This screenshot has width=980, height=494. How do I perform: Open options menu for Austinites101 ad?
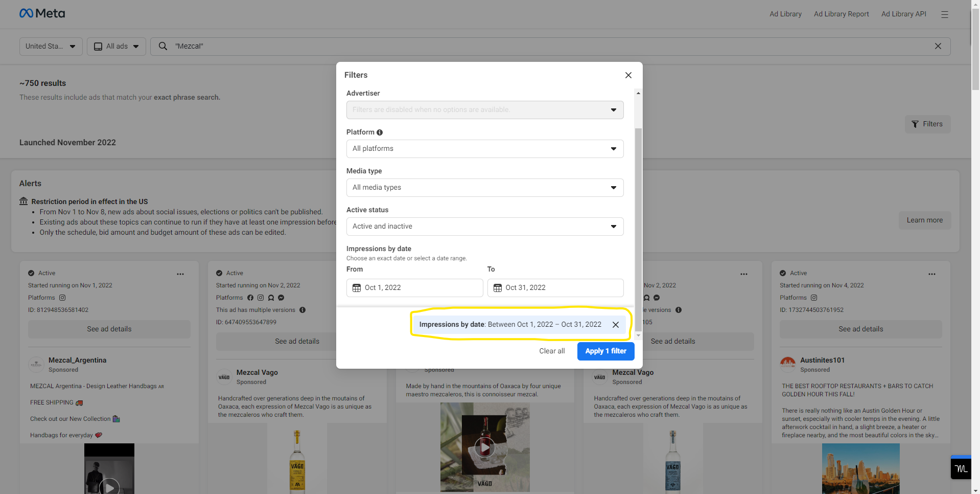tap(932, 274)
